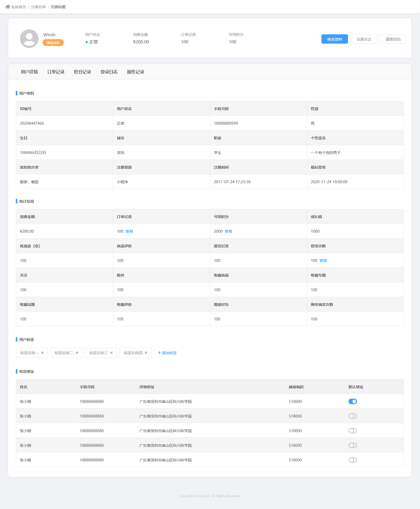Enable default address toggle in second address row
This screenshot has height=509, width=420.
click(x=353, y=416)
